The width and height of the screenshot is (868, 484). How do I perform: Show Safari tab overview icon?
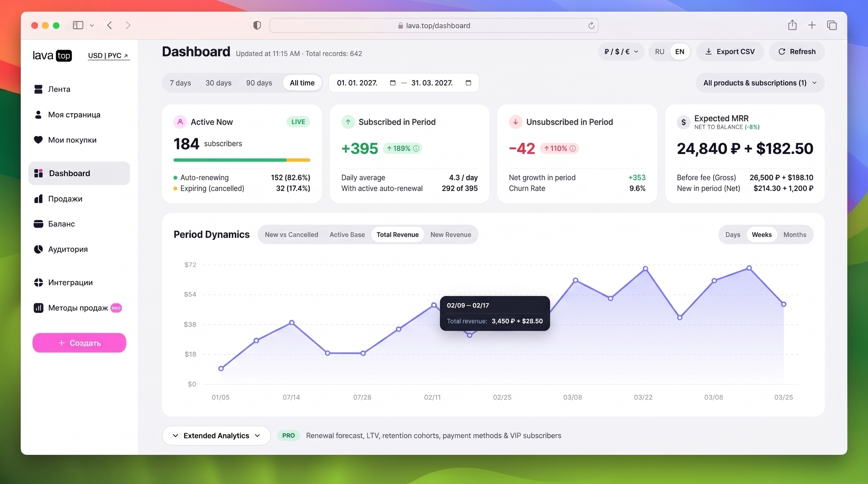(832, 25)
